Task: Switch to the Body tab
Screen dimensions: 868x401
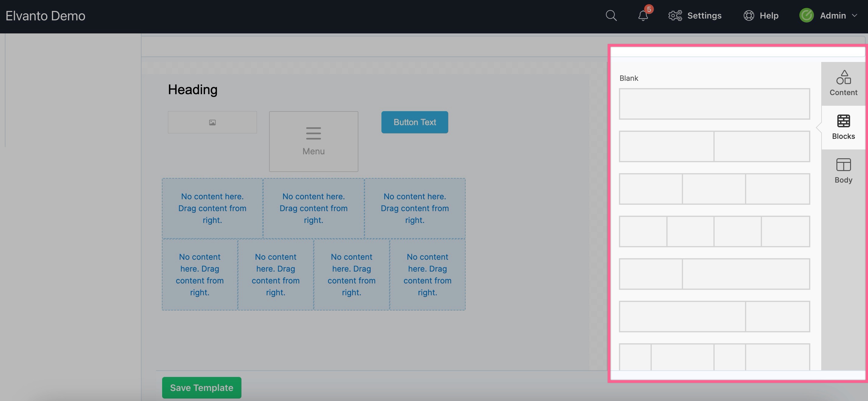Action: 843,171
